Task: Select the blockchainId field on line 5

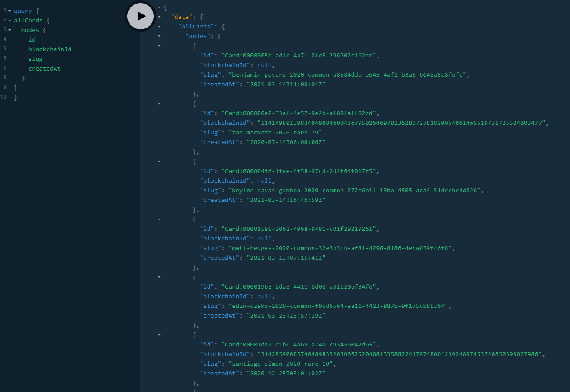Action: coord(49,49)
